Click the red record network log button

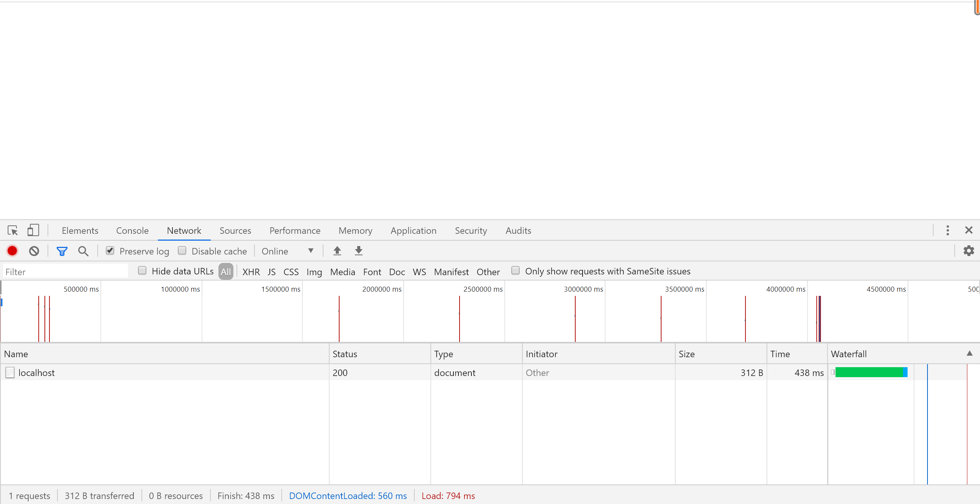[12, 251]
